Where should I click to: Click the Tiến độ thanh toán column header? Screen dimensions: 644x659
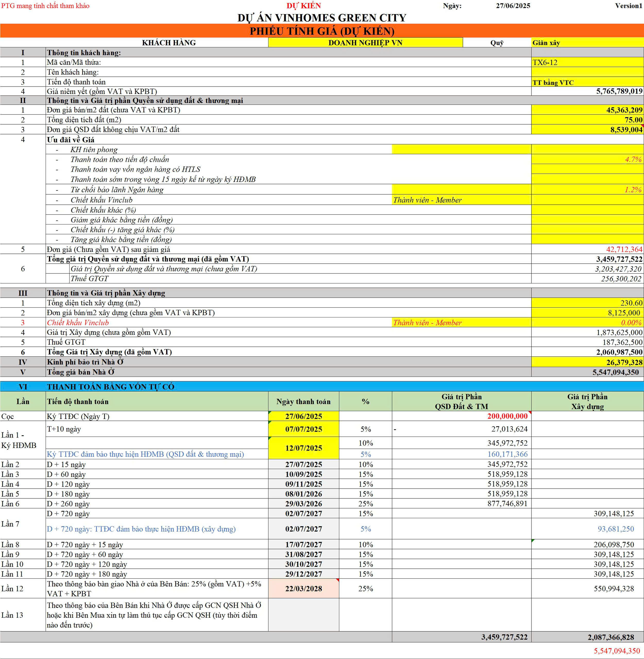click(x=157, y=402)
